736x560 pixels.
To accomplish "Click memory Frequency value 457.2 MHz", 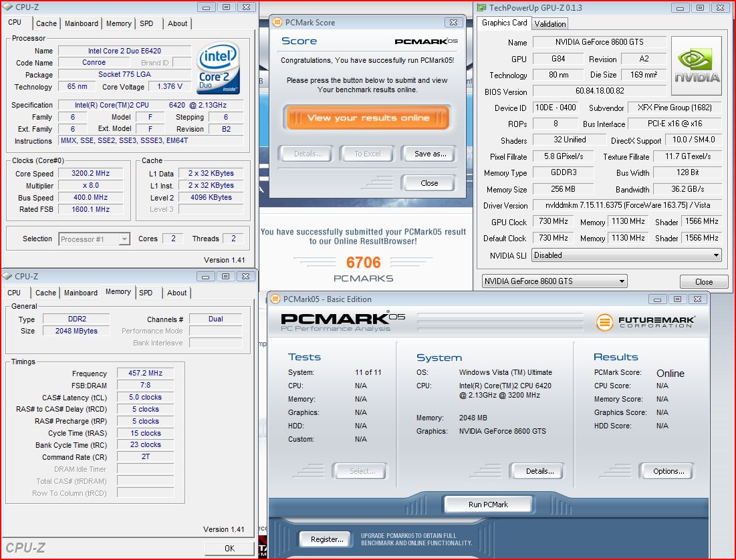I will click(146, 373).
